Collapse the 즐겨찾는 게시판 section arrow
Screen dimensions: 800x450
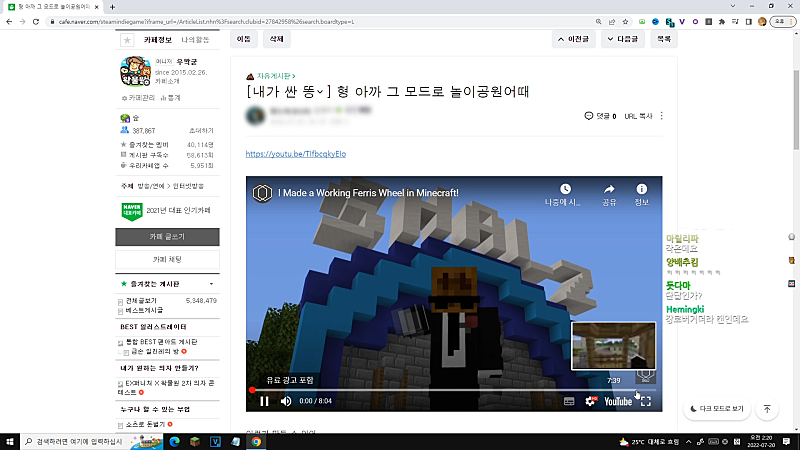[x=211, y=284]
